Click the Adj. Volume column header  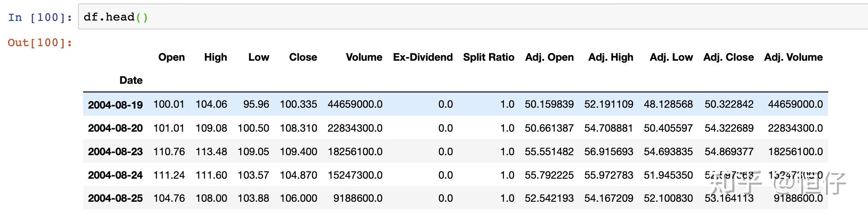tap(793, 57)
